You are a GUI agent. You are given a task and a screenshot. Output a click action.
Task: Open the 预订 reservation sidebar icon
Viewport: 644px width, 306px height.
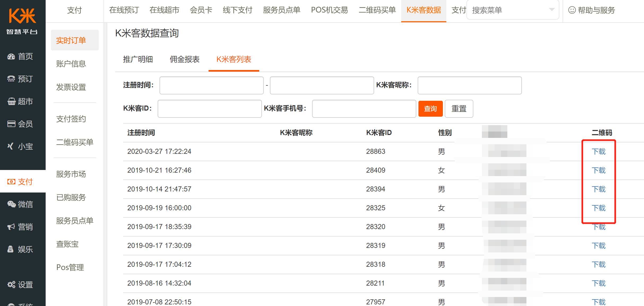(11, 79)
